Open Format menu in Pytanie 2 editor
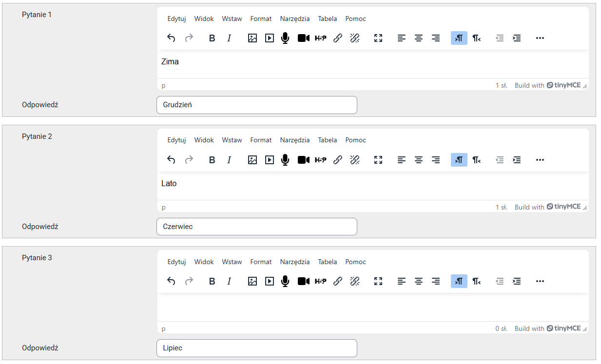 261,140
